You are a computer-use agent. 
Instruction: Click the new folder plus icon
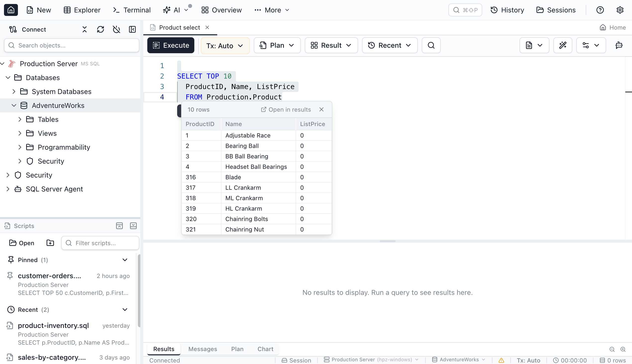coord(50,243)
